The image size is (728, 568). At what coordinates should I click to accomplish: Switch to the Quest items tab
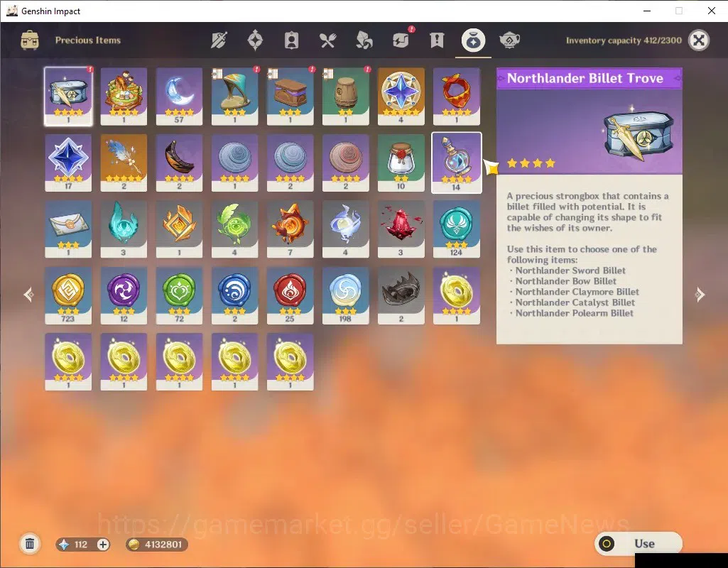437,40
